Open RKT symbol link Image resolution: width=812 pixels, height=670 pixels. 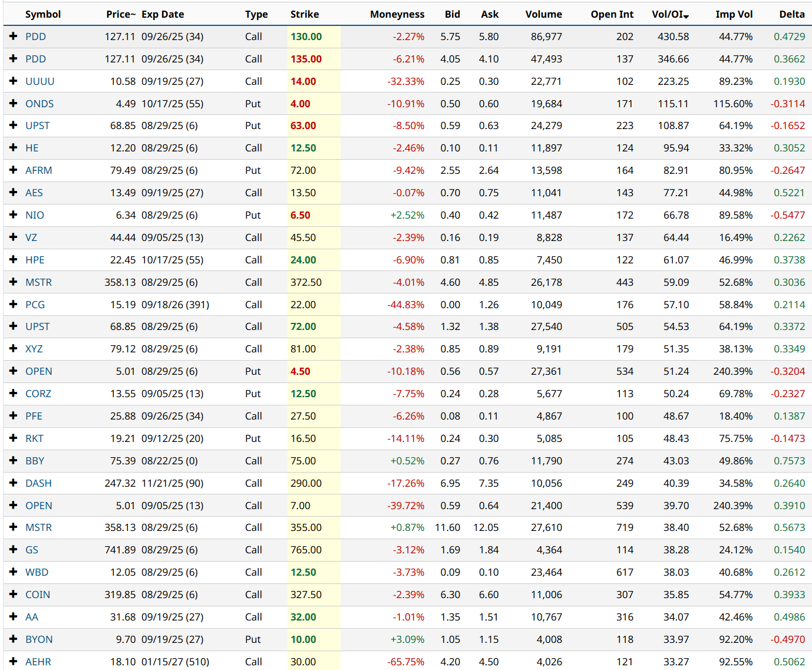35,438
